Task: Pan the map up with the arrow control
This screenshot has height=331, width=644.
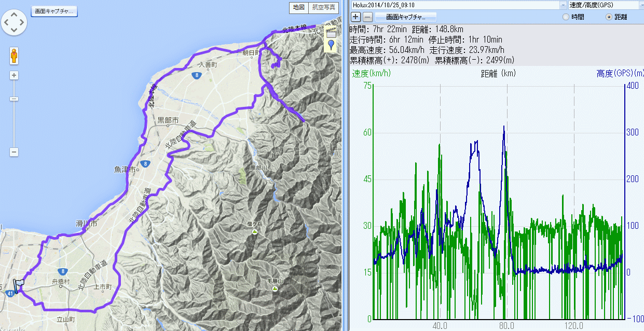Action: (x=14, y=15)
